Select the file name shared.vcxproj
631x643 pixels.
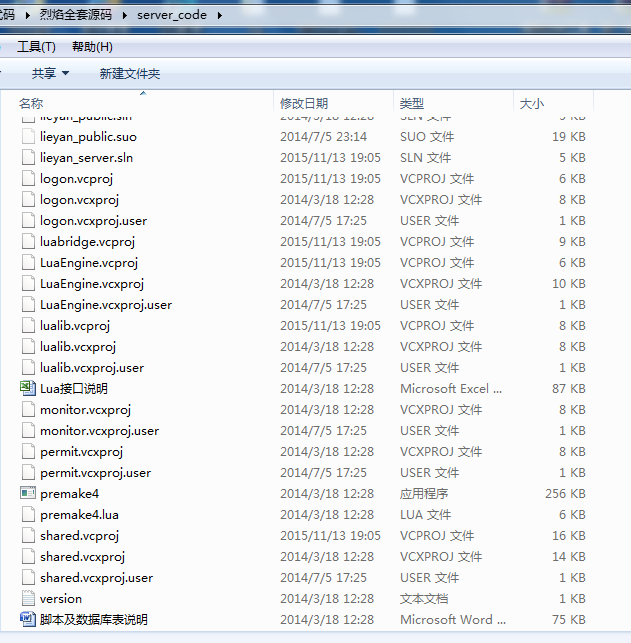[82, 556]
